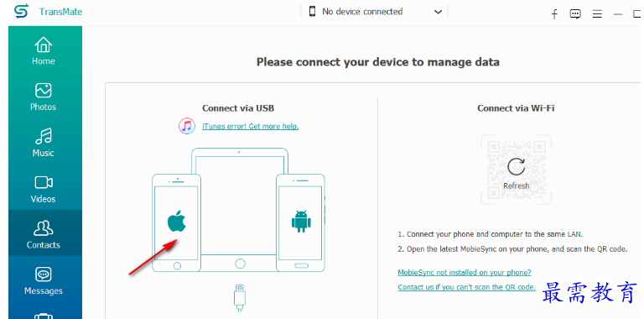Open the Facebook share icon

point(554,14)
